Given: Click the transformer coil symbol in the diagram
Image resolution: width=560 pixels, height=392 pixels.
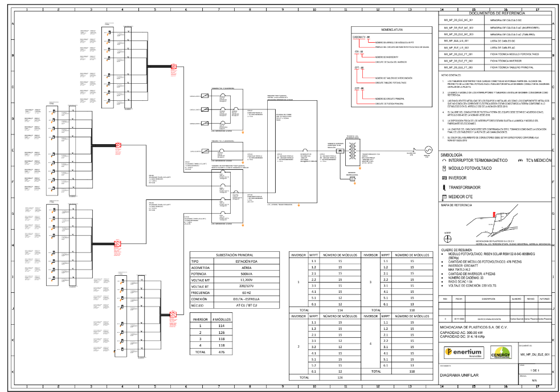Looking at the screenshot, I should pos(351,149).
